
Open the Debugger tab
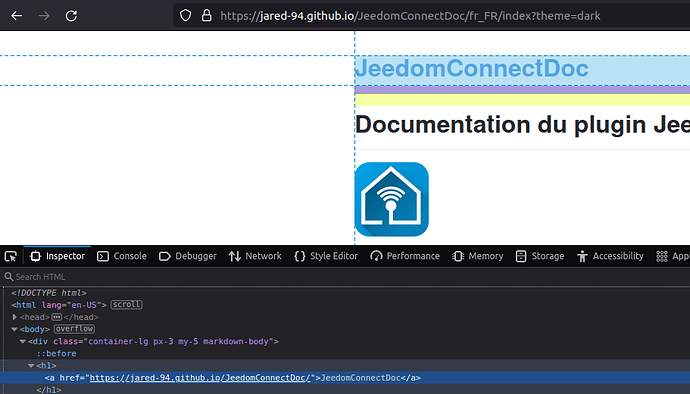[x=188, y=256]
